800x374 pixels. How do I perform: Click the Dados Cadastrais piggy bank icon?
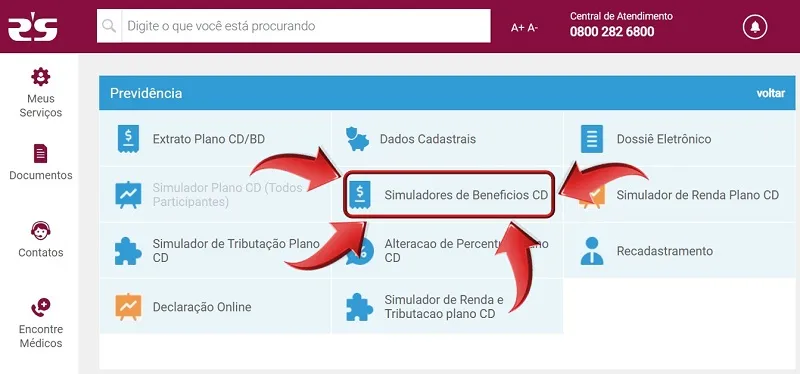coord(357,139)
